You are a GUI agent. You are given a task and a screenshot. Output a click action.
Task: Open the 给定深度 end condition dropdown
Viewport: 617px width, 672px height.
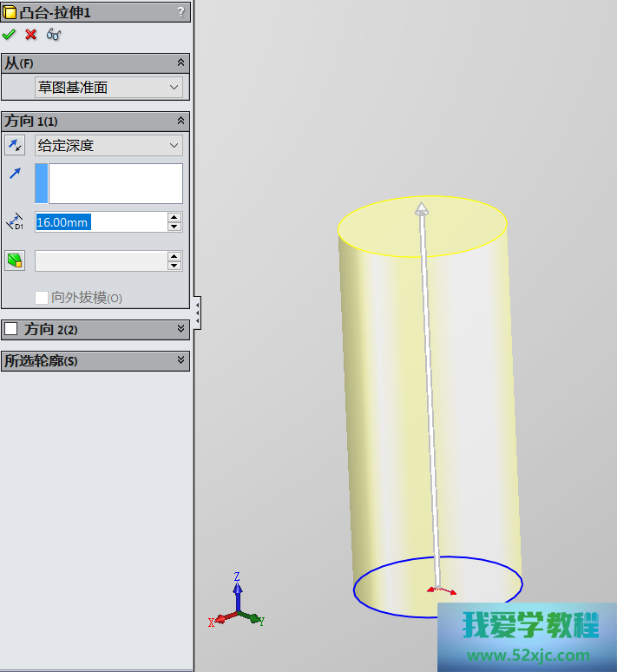coord(108,146)
